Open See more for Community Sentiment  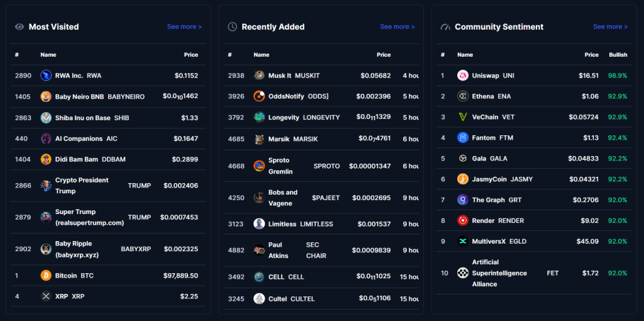(610, 26)
